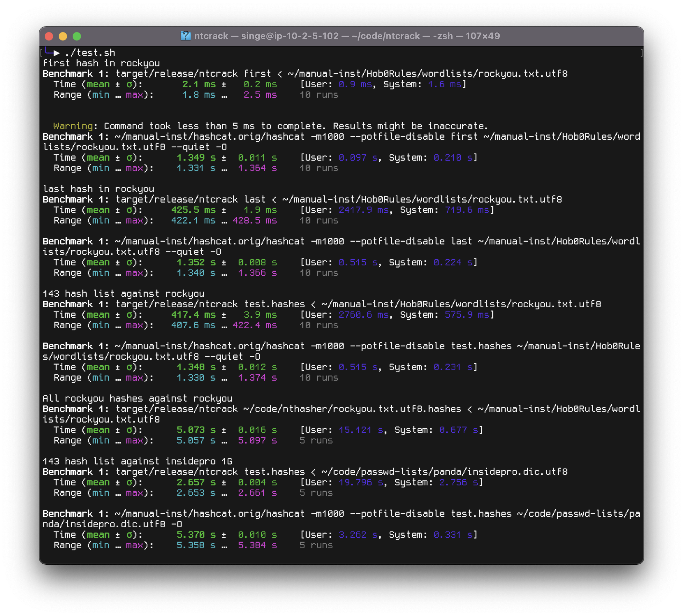Click the 'last hash in rockyou' heading line
The width and height of the screenshot is (683, 616).
coord(98,189)
